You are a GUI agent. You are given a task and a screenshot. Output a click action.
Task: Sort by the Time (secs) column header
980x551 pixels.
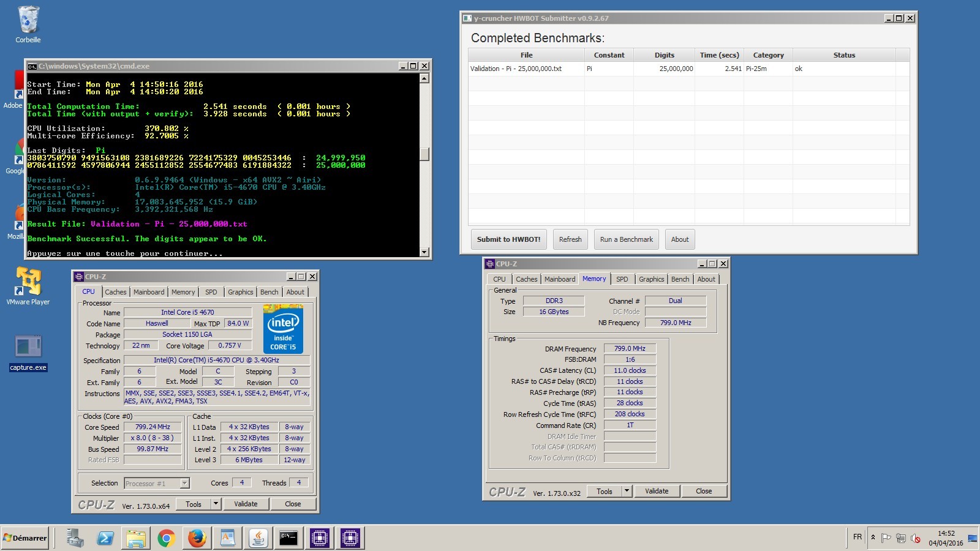click(719, 55)
